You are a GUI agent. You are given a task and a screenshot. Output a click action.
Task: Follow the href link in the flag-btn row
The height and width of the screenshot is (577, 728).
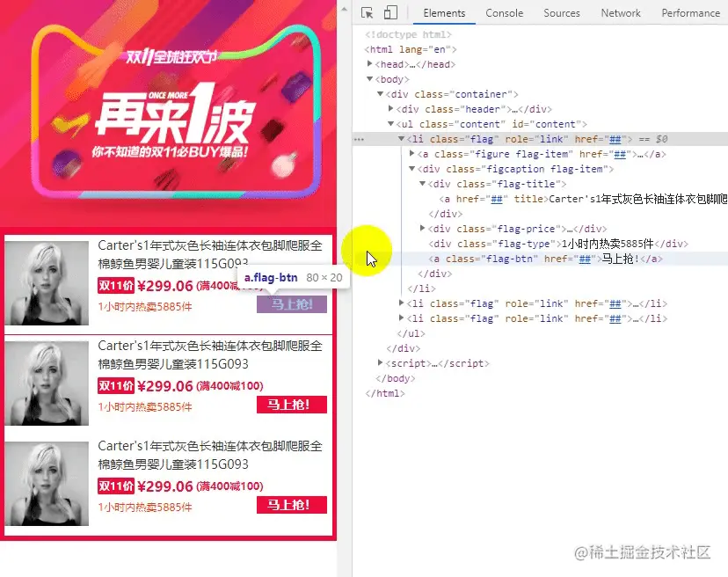pos(584,259)
